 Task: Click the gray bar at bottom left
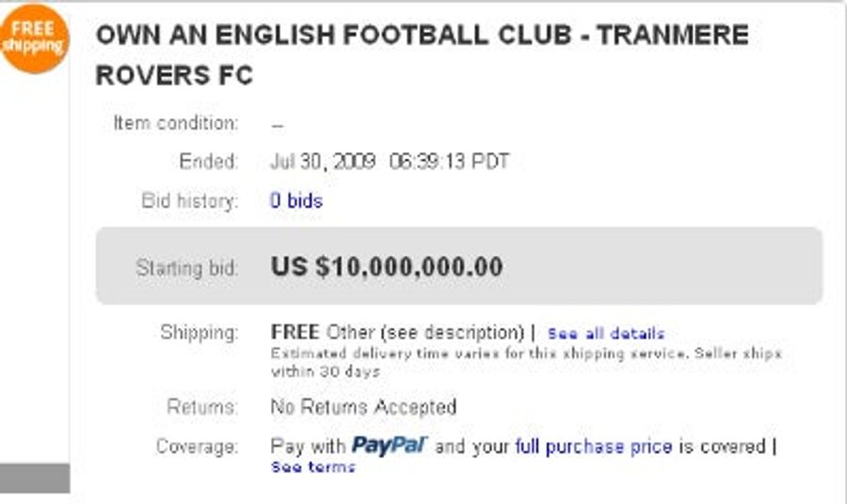click(35, 478)
